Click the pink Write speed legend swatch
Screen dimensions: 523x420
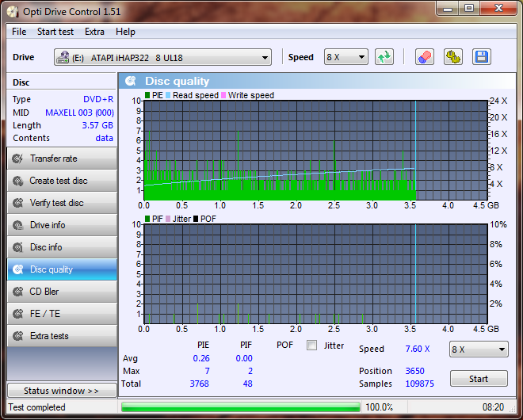click(223, 95)
